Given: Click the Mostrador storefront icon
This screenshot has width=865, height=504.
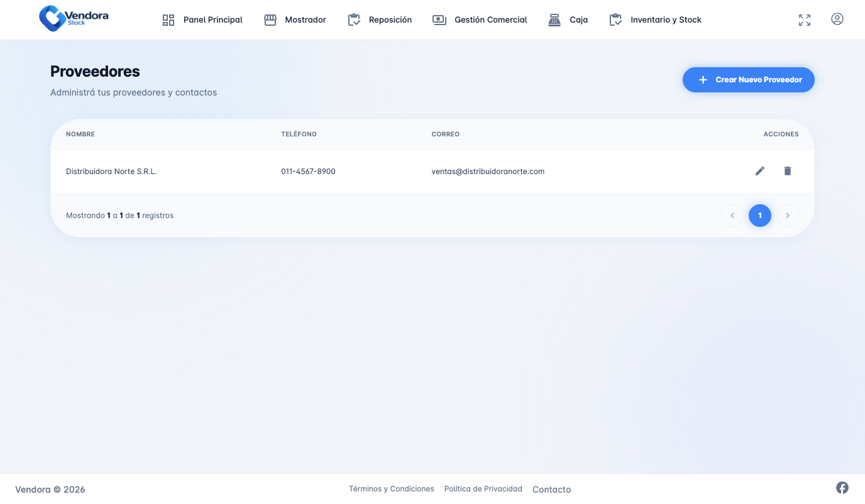Looking at the screenshot, I should (x=270, y=20).
